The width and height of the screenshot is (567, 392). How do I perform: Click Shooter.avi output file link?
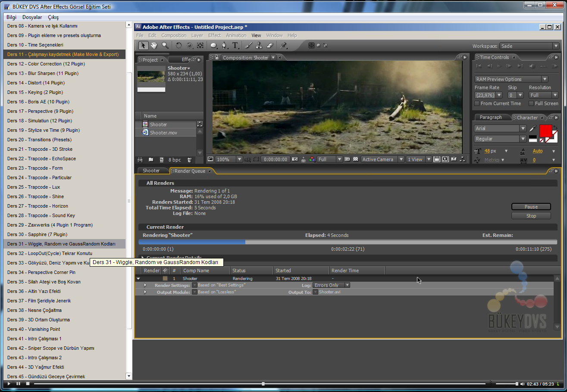coord(330,292)
